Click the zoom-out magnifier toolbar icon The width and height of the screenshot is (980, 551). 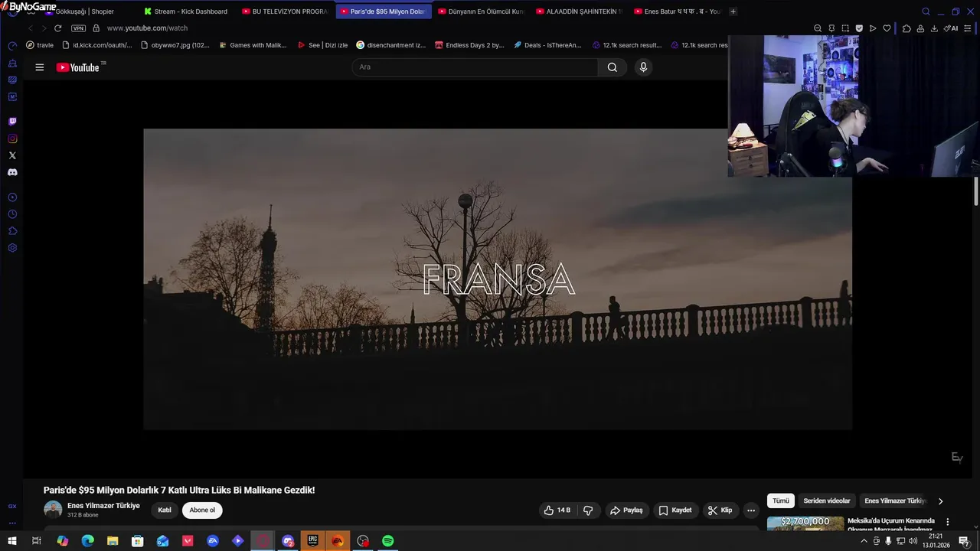(818, 28)
